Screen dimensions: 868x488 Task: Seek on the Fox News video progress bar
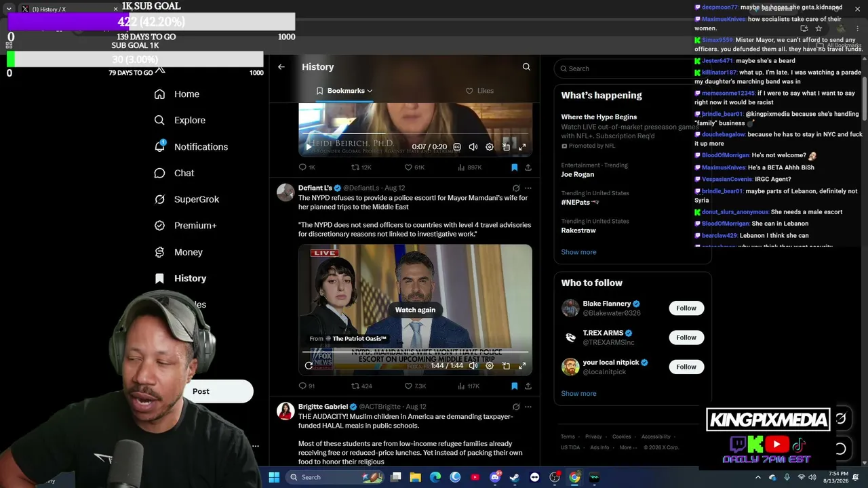(415, 352)
